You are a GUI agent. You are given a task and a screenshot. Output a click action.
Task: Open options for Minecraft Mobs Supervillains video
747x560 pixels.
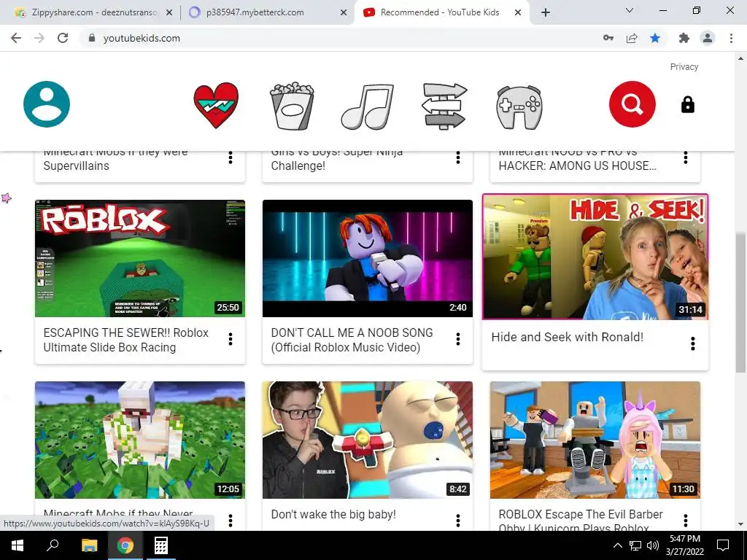[231, 157]
